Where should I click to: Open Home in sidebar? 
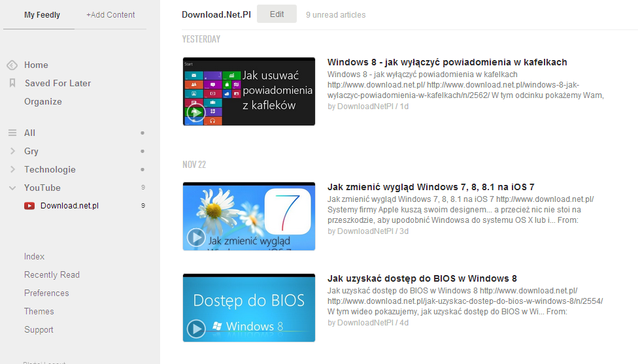[36, 65]
